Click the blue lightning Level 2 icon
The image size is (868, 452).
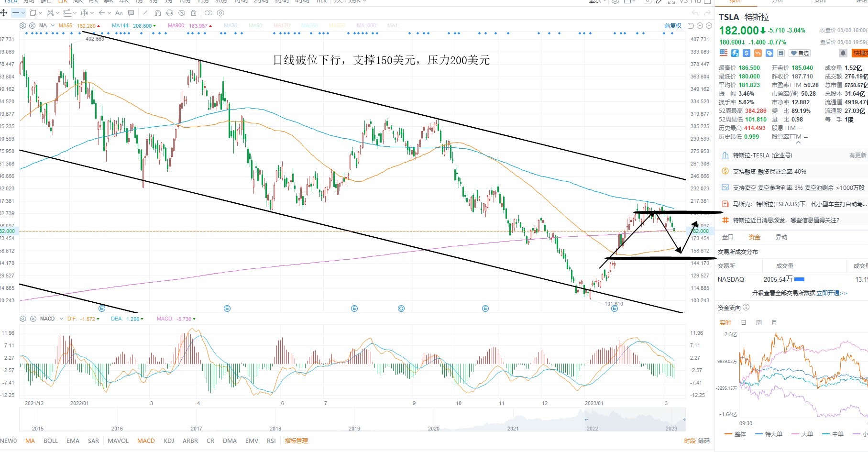pyautogui.click(x=735, y=53)
